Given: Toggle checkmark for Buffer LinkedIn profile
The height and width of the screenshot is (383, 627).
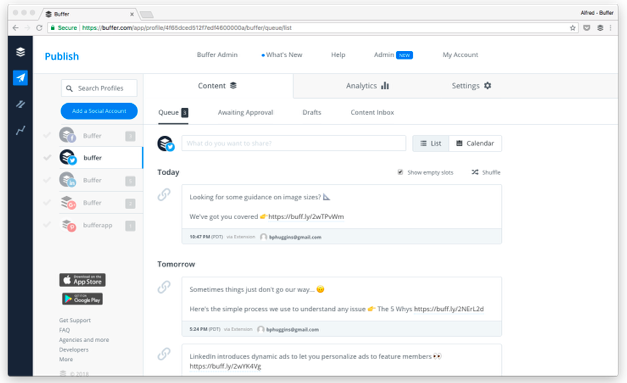Looking at the screenshot, I should click(47, 180).
